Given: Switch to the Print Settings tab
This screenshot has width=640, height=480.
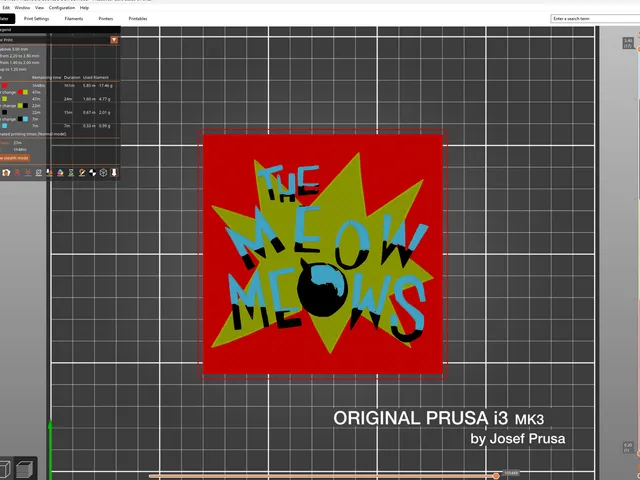Looking at the screenshot, I should click(36, 19).
